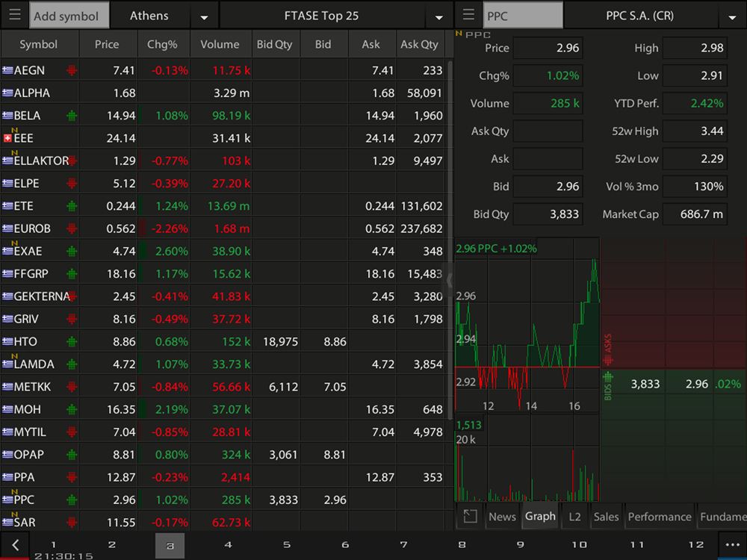Expand the FTASE Top 25 list dropdown
The image size is (747, 560).
coord(438,17)
